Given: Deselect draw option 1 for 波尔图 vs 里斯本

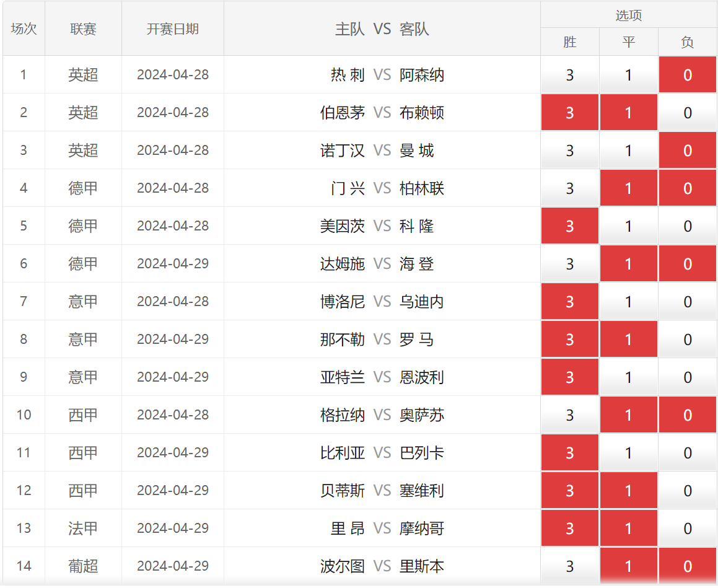Looking at the screenshot, I should (x=629, y=566).
